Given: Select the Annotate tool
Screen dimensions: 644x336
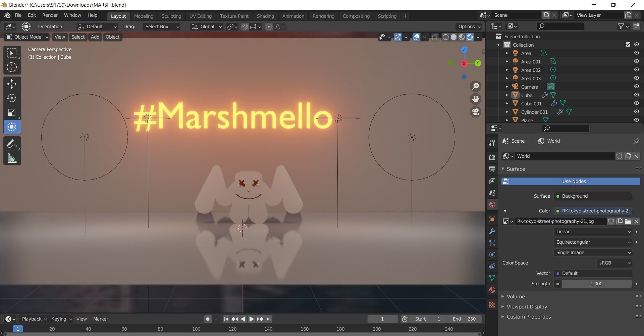Looking at the screenshot, I should (x=12, y=144).
